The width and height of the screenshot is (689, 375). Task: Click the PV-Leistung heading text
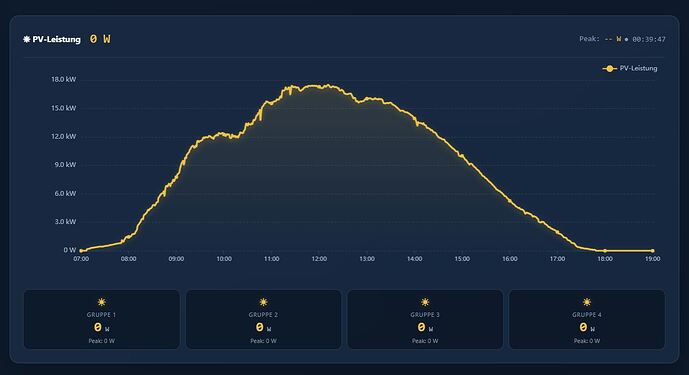[57, 40]
